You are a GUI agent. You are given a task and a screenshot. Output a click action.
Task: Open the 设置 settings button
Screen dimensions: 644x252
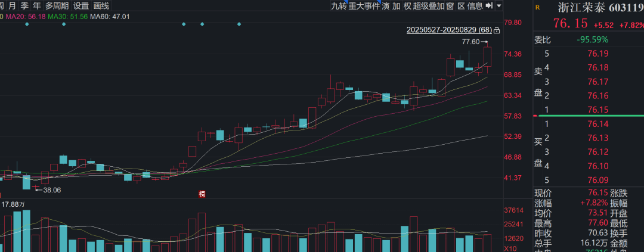[81, 6]
